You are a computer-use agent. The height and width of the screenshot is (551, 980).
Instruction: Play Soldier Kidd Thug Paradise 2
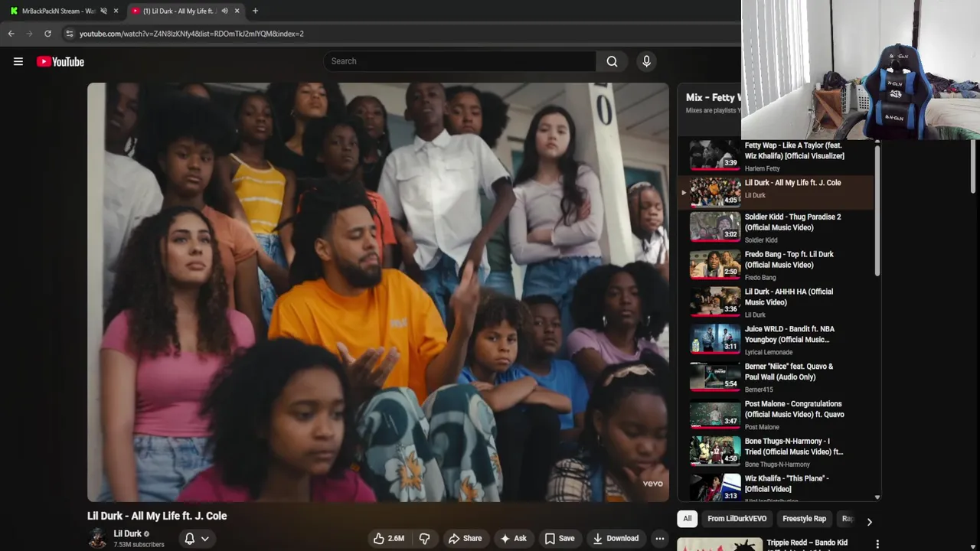[x=776, y=227]
